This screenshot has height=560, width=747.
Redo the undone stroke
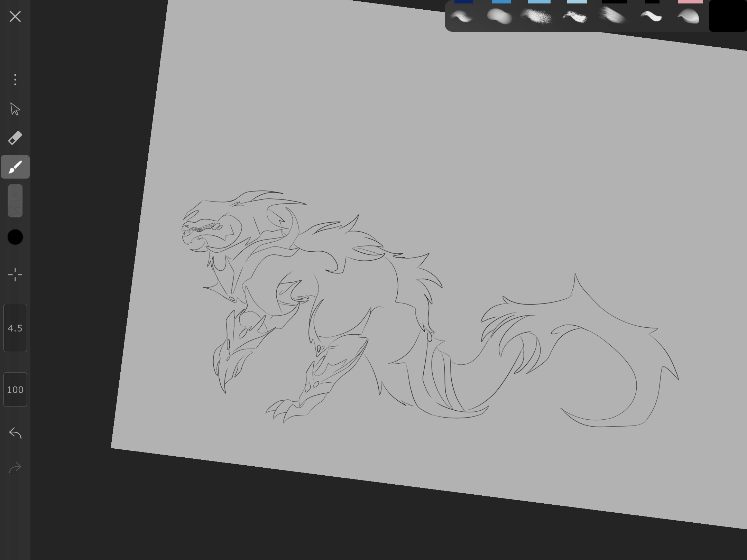pyautogui.click(x=15, y=468)
